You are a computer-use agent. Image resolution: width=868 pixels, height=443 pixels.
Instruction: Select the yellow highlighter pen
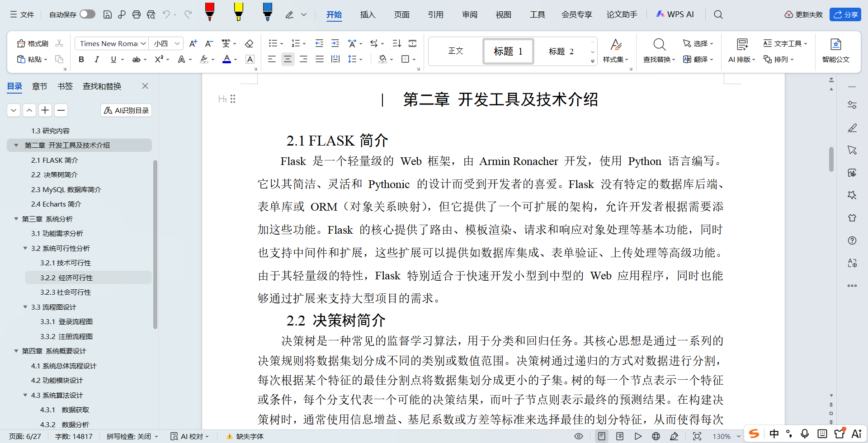[238, 12]
